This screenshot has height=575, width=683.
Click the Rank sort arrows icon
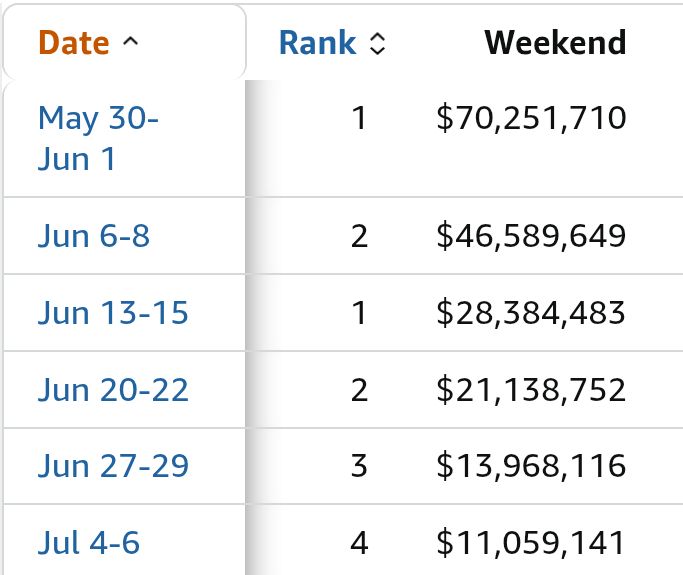(x=377, y=44)
